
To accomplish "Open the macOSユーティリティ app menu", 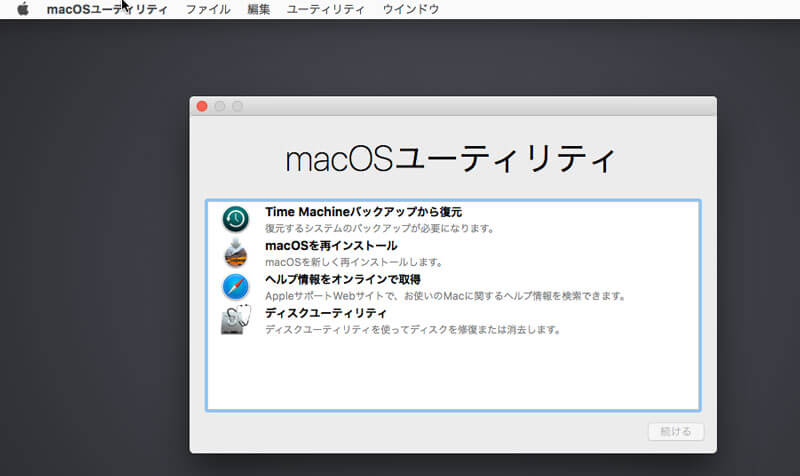I will 107,9.
